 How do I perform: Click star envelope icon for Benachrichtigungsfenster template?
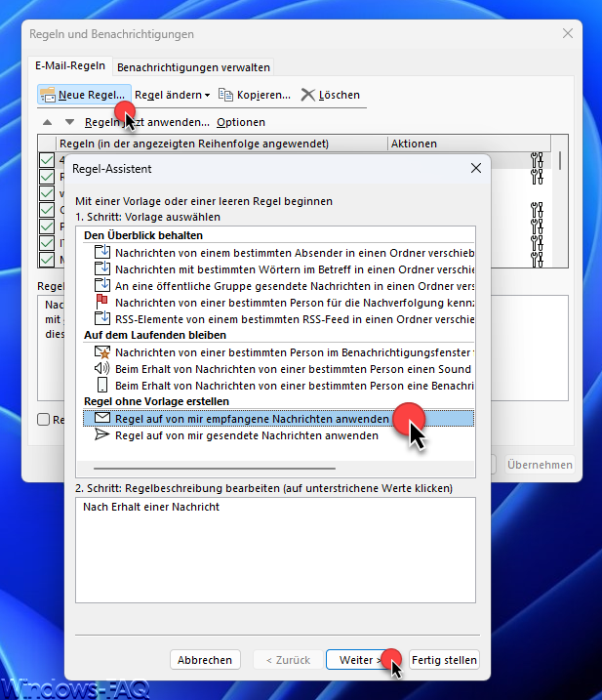pyautogui.click(x=102, y=352)
